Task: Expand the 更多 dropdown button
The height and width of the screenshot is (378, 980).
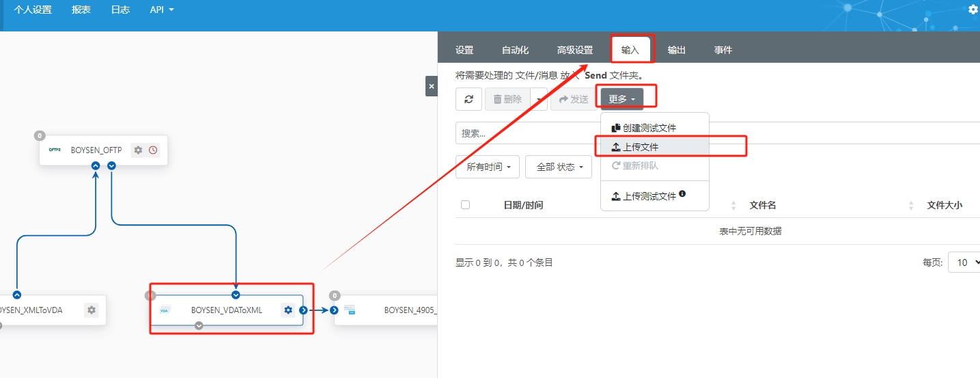Action: pyautogui.click(x=621, y=99)
